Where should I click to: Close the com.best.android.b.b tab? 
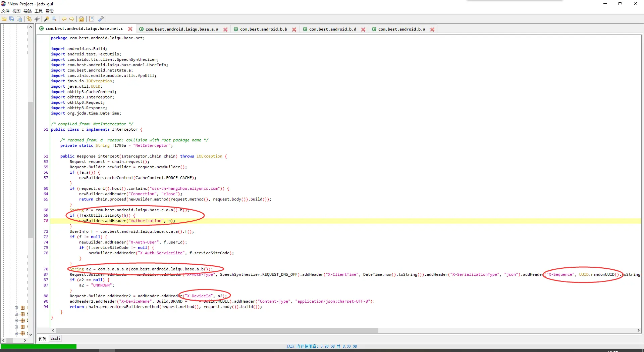click(x=294, y=30)
